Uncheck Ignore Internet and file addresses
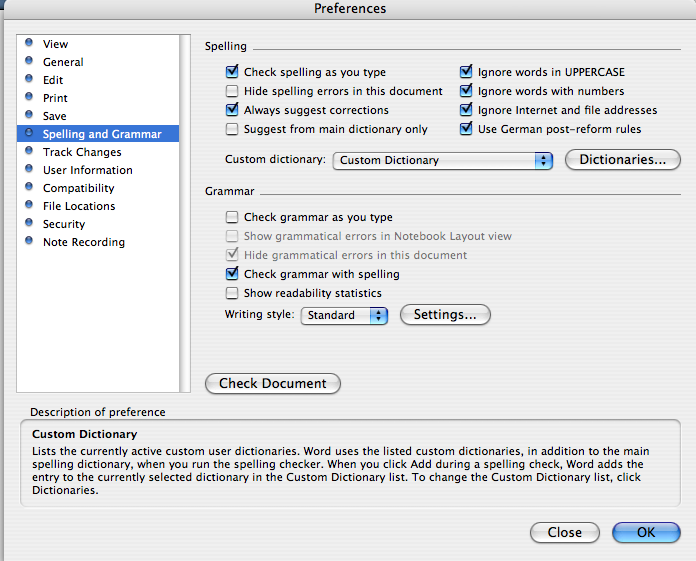The height and width of the screenshot is (561, 696). pos(466,110)
